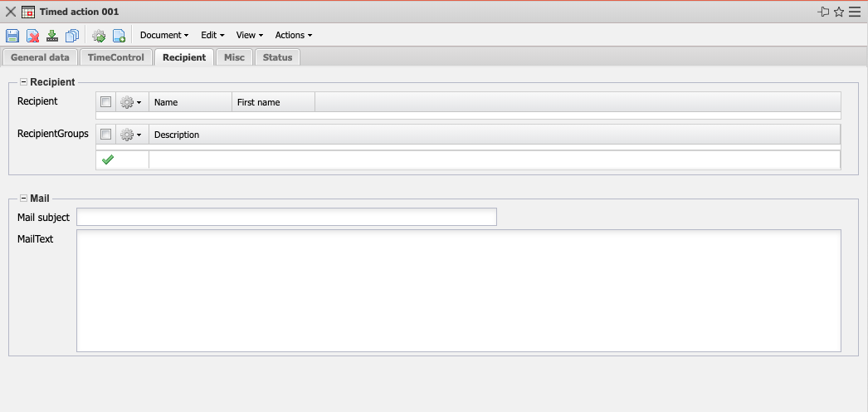The height and width of the screenshot is (412, 868).
Task: Click the delete document icon with red X
Action: [x=33, y=36]
